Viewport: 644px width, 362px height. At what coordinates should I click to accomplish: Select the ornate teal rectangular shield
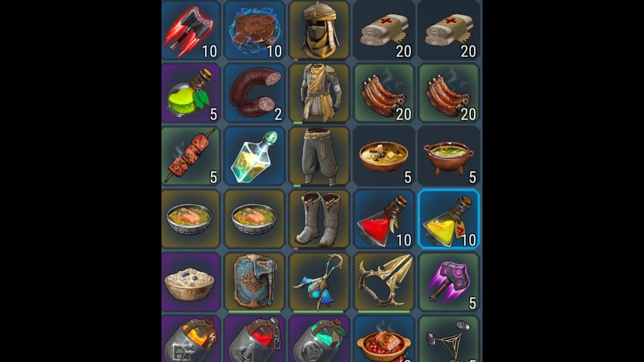pos(254,282)
